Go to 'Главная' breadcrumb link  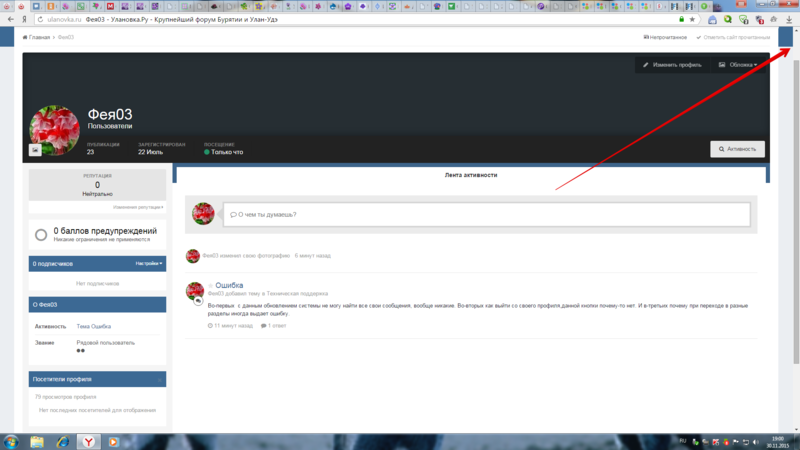(x=39, y=37)
